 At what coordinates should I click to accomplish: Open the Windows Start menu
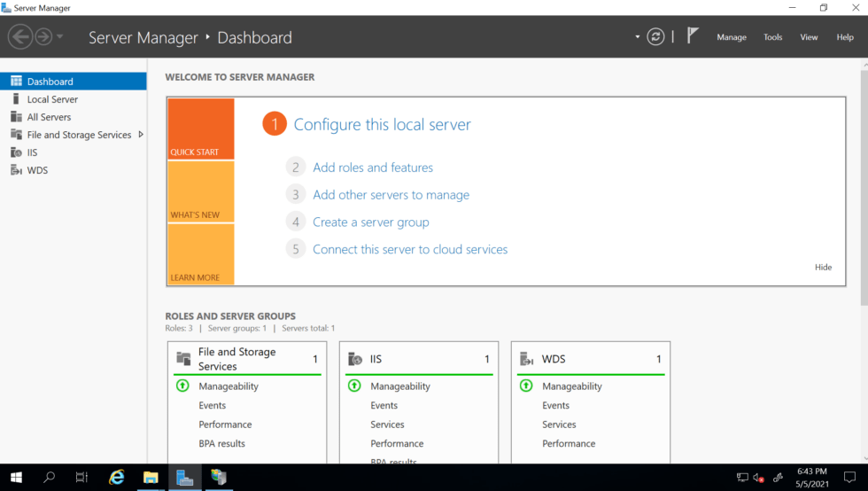[16, 477]
